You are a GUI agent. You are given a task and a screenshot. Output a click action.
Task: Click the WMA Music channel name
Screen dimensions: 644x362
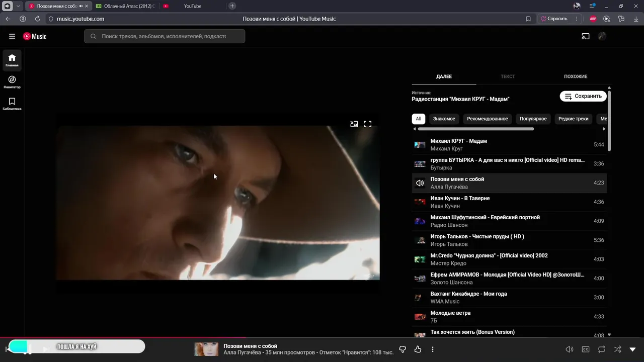point(445,302)
